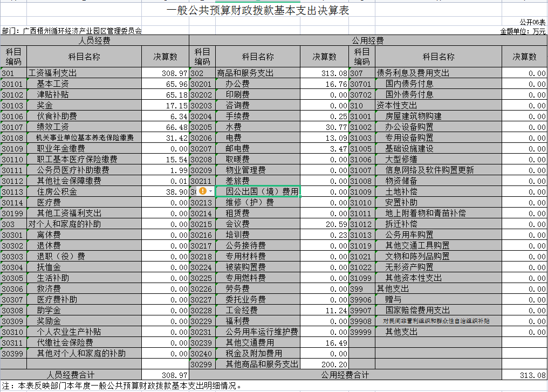Select value 16.49 for 其他交通费用
This screenshot has height=392, width=548.
point(324,343)
